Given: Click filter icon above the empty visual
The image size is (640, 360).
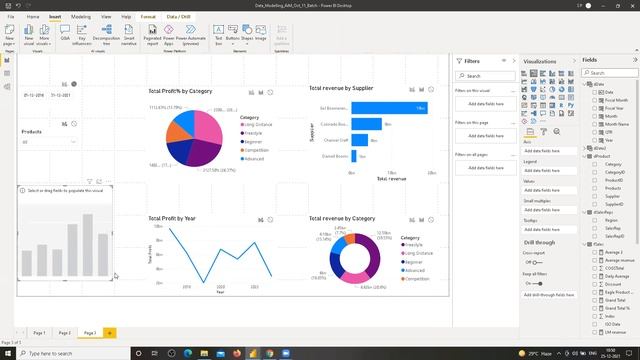Looking at the screenshot, I should [x=89, y=181].
